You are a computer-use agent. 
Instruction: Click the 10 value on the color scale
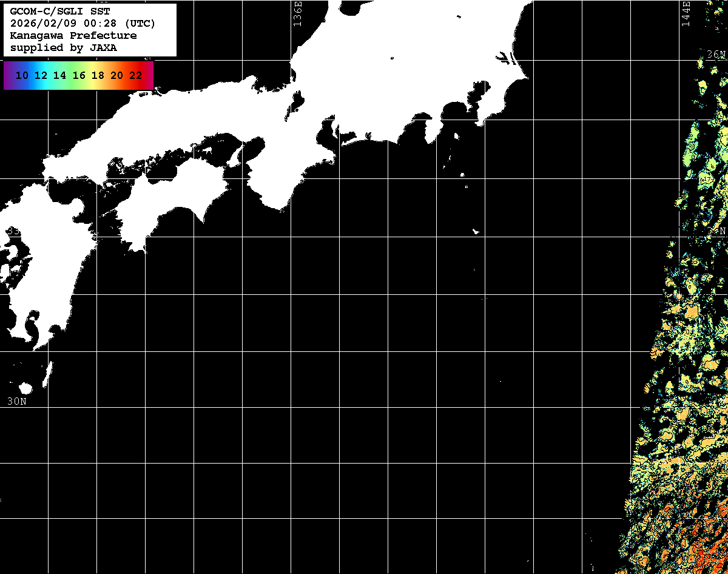[22, 76]
